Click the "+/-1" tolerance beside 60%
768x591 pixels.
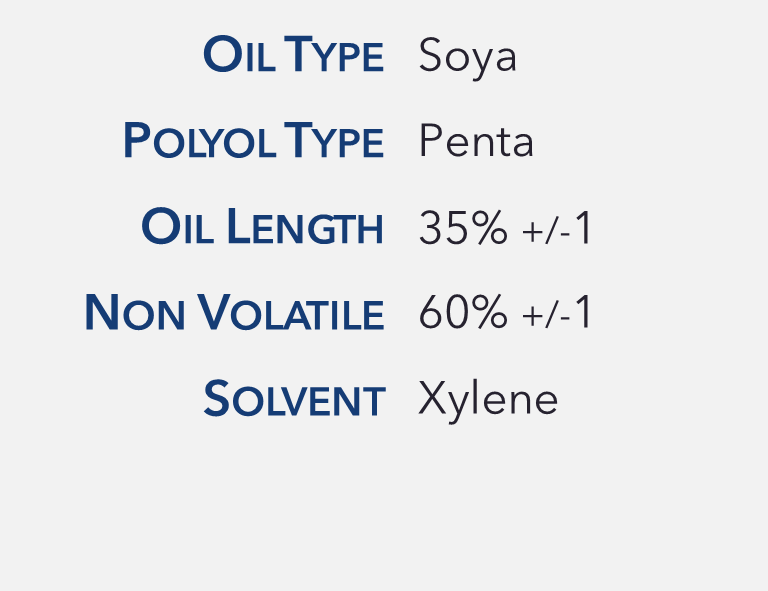558,315
